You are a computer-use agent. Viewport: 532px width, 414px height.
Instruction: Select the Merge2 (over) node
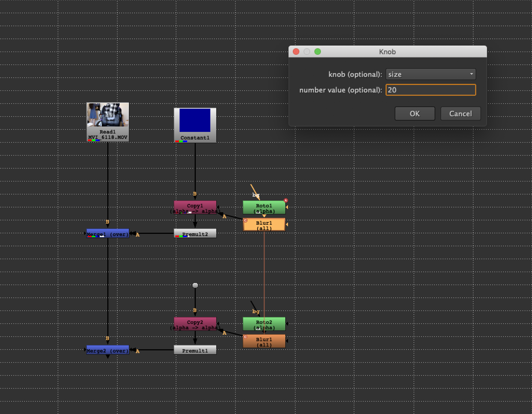[x=108, y=350]
